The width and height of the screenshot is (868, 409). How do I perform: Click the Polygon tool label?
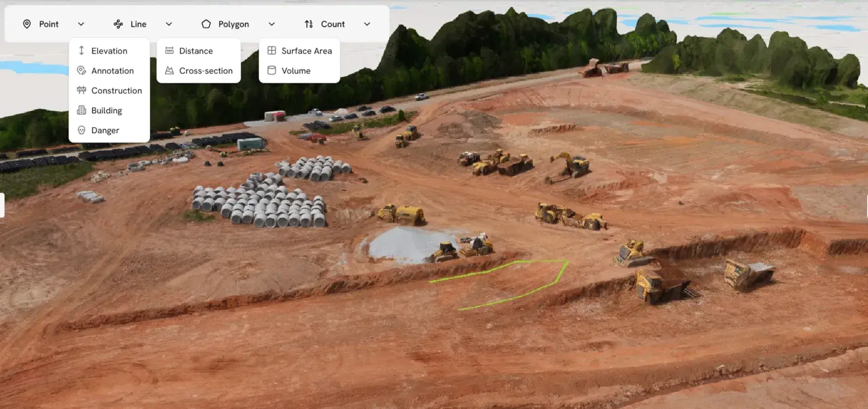pos(233,24)
